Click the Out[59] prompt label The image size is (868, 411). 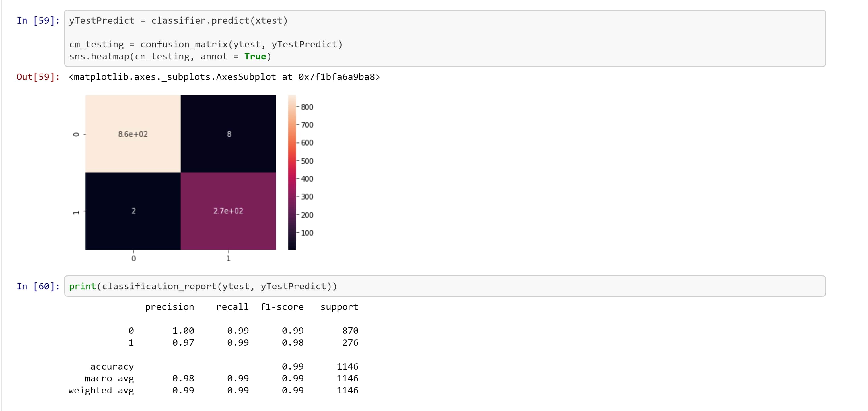(x=38, y=77)
